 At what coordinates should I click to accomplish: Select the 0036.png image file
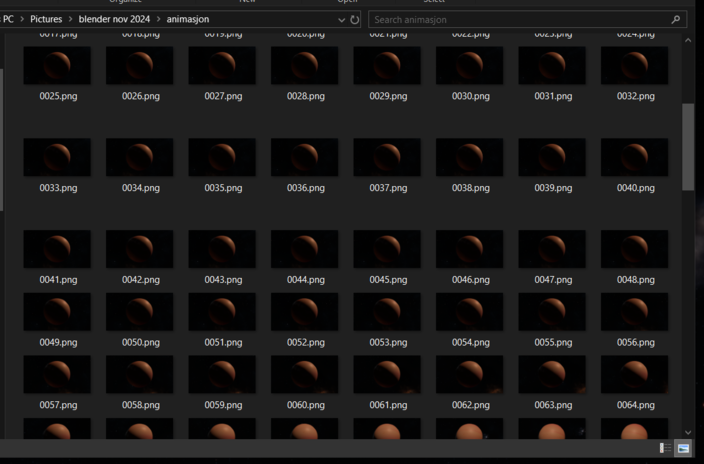point(305,159)
